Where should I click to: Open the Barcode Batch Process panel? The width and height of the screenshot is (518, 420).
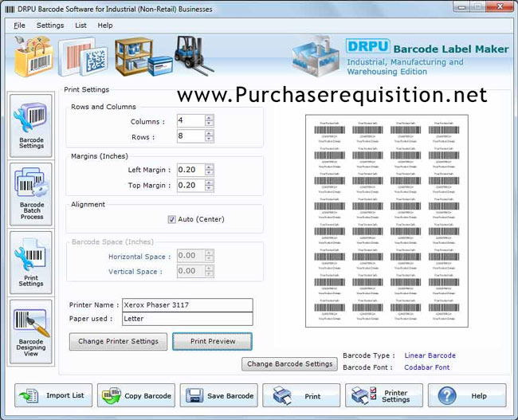coord(31,194)
